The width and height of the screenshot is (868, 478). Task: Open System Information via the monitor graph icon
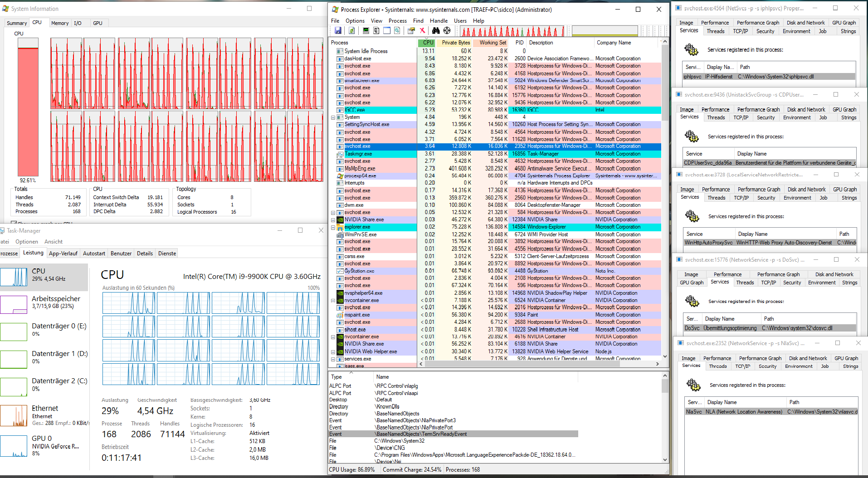click(366, 30)
